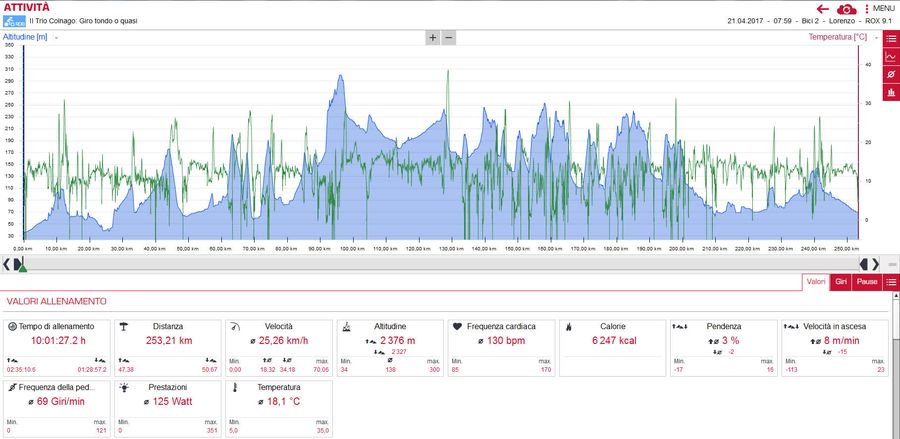
Task: Click the activity title Il Trio Colnago
Action: [x=83, y=21]
